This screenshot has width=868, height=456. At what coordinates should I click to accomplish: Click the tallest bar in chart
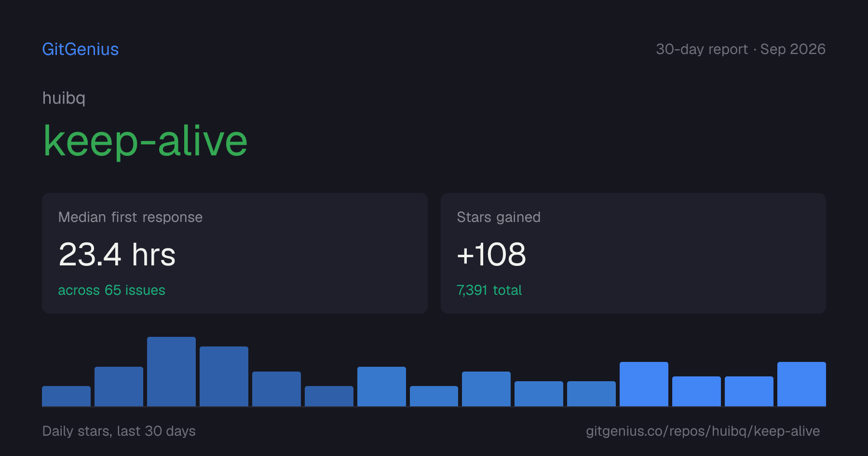tap(171, 372)
